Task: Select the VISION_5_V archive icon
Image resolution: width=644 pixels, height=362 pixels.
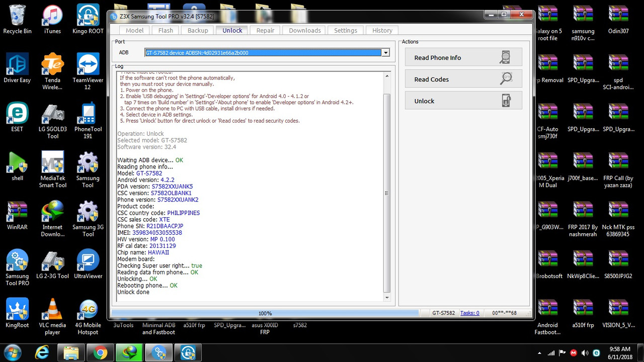Action: coord(618,313)
